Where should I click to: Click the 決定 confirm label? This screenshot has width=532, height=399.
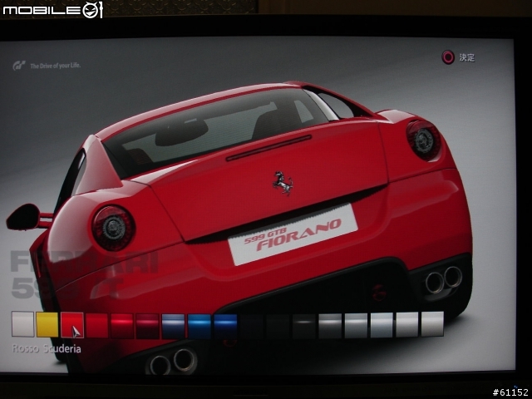tap(467, 57)
